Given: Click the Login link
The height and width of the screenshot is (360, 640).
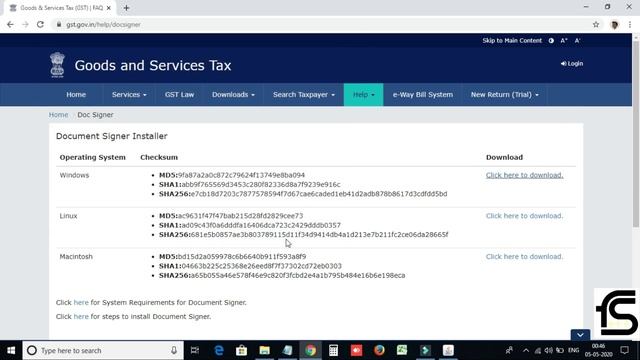Looking at the screenshot, I should (572, 64).
